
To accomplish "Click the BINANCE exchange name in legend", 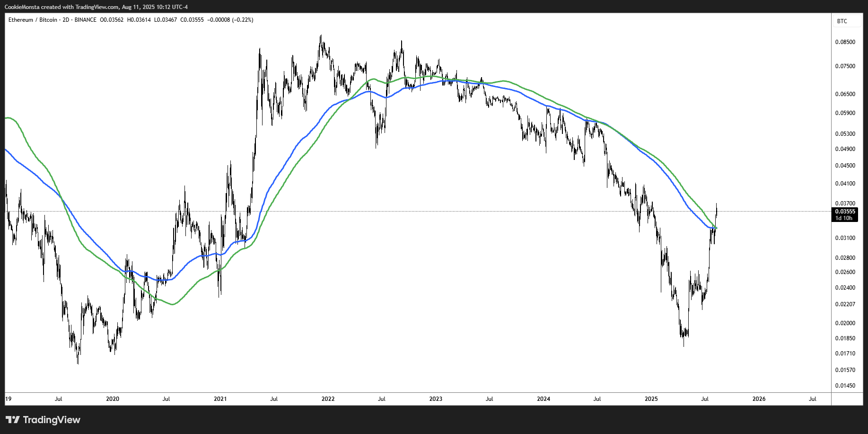I will (x=85, y=20).
